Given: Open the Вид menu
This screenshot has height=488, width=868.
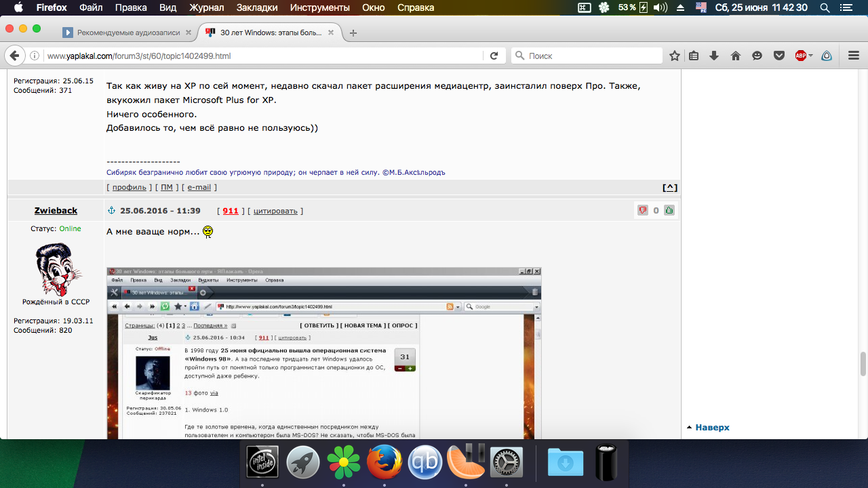Looking at the screenshot, I should (167, 7).
